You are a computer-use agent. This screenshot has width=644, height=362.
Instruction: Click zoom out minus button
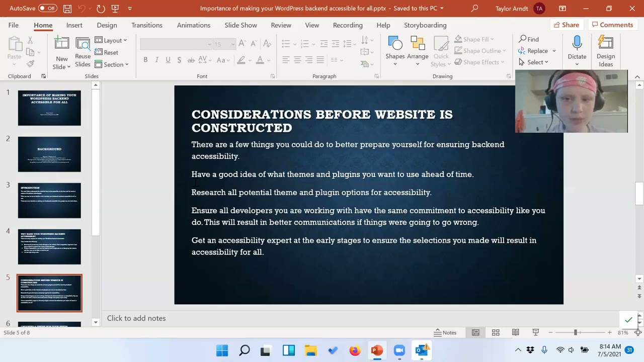tap(550, 332)
